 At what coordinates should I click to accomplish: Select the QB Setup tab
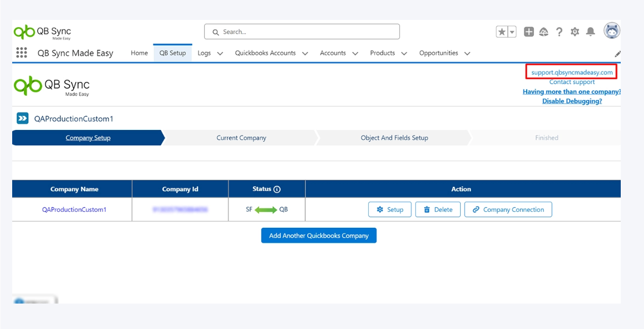coord(173,53)
